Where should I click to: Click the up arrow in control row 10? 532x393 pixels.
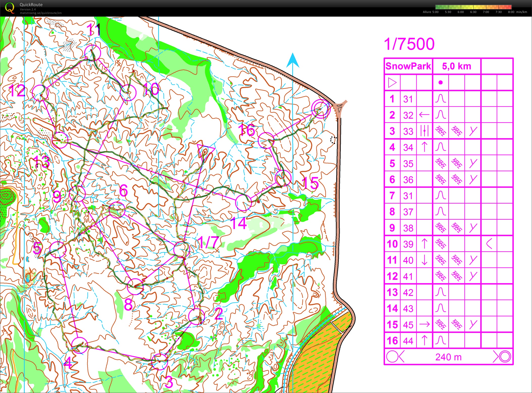[x=424, y=244]
